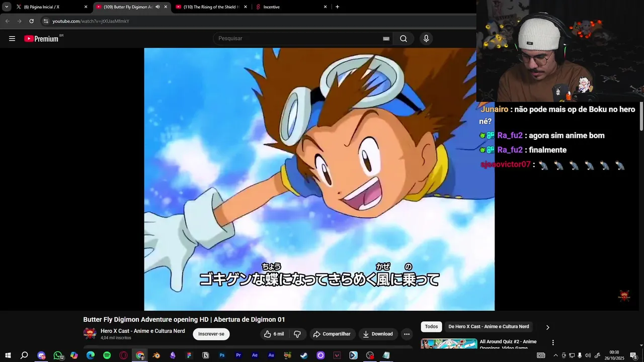Go back in the browser
This screenshot has width=644, height=362.
7,21
